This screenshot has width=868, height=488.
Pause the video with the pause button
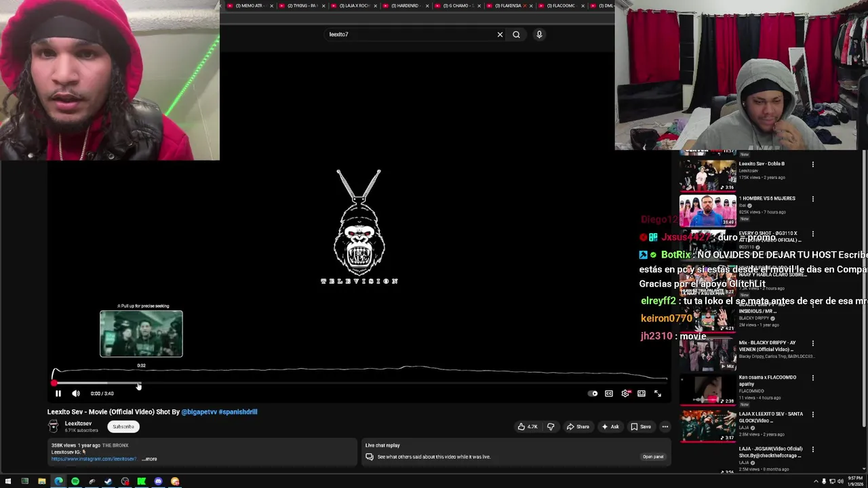58,393
